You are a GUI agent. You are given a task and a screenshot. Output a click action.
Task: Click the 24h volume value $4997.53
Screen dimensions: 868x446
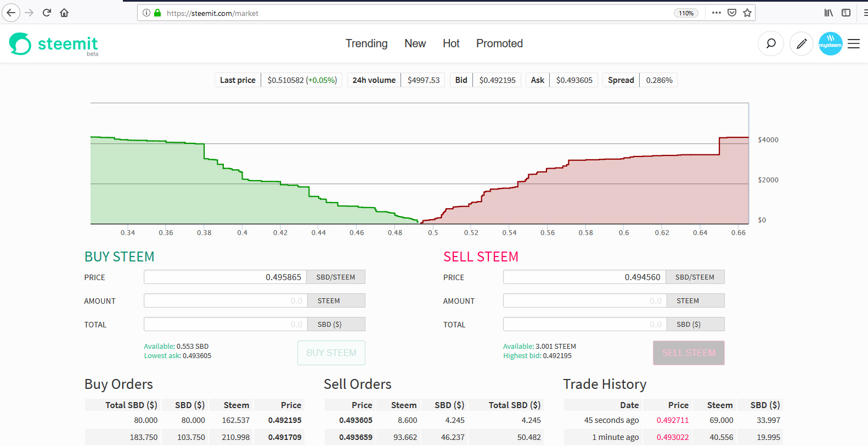coord(424,80)
